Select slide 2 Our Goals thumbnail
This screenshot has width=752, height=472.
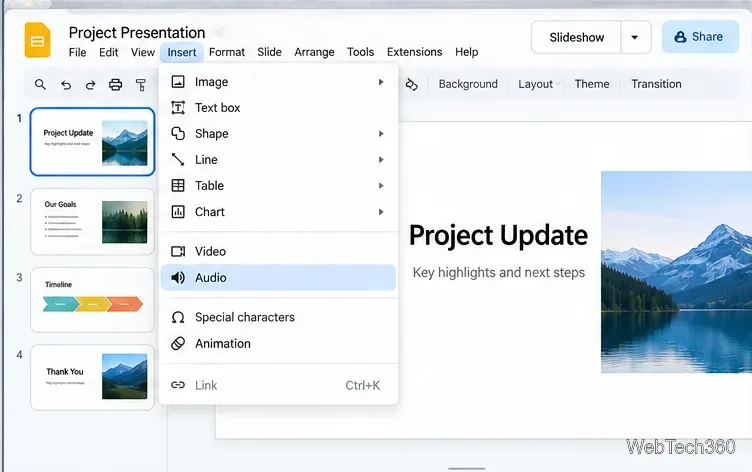(92, 221)
